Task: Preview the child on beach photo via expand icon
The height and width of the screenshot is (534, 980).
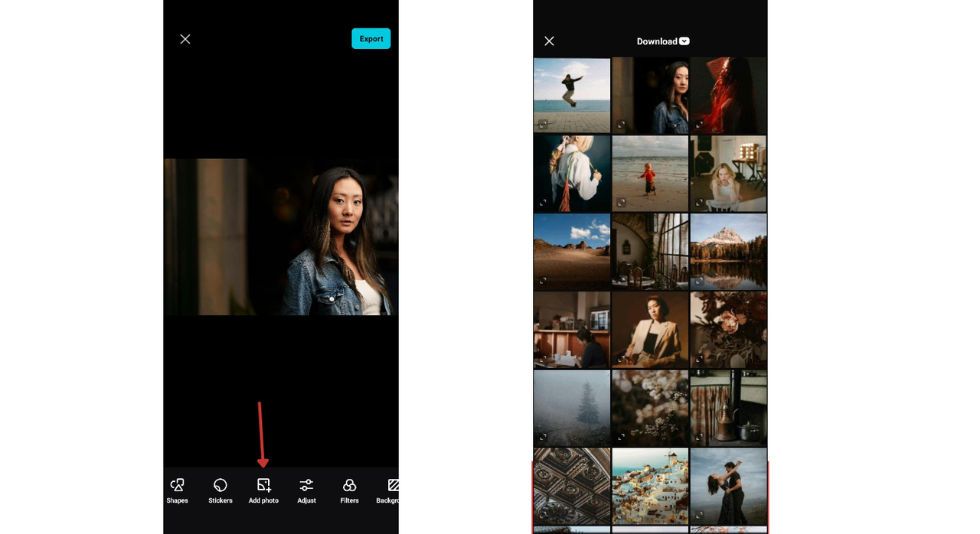Action: point(622,203)
